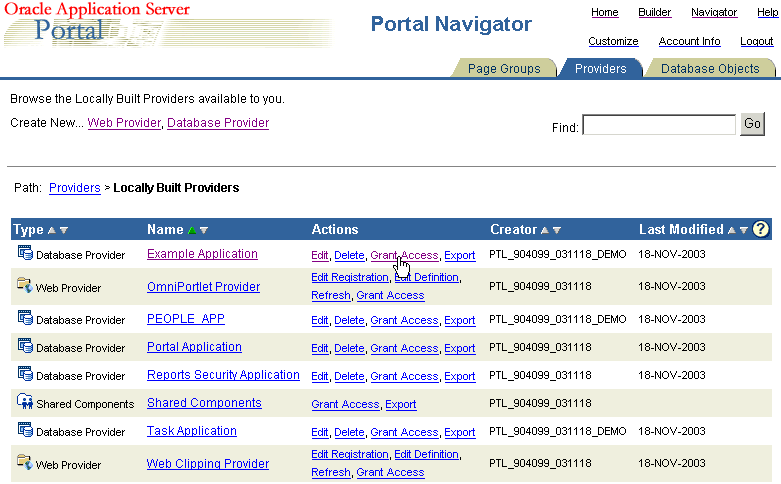Open the Customize link
781x484 pixels.
(x=613, y=41)
